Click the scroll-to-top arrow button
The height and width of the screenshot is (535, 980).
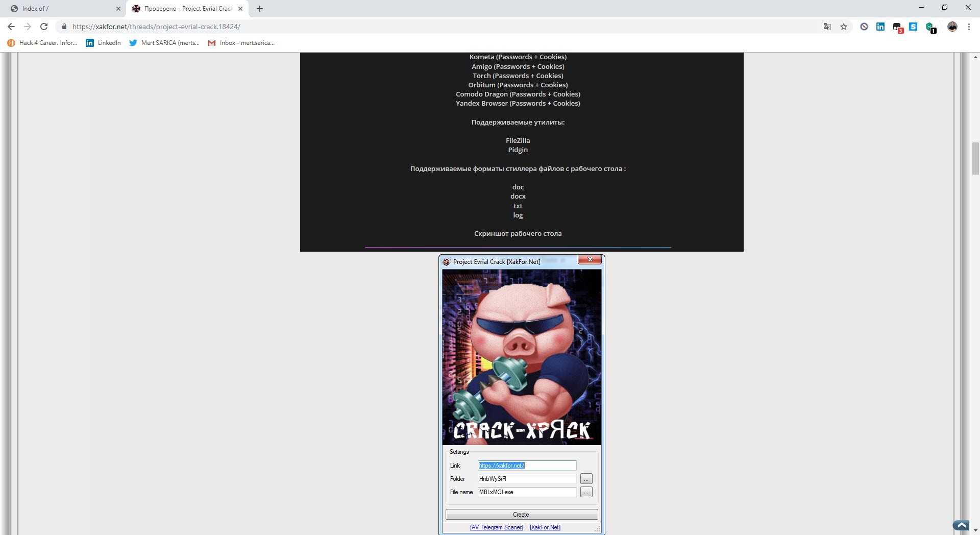coord(961,525)
